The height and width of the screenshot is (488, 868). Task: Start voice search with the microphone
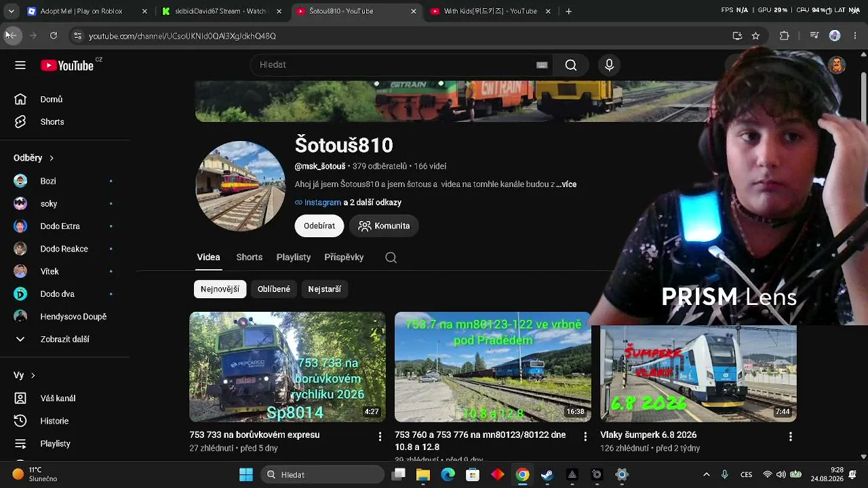pyautogui.click(x=609, y=65)
